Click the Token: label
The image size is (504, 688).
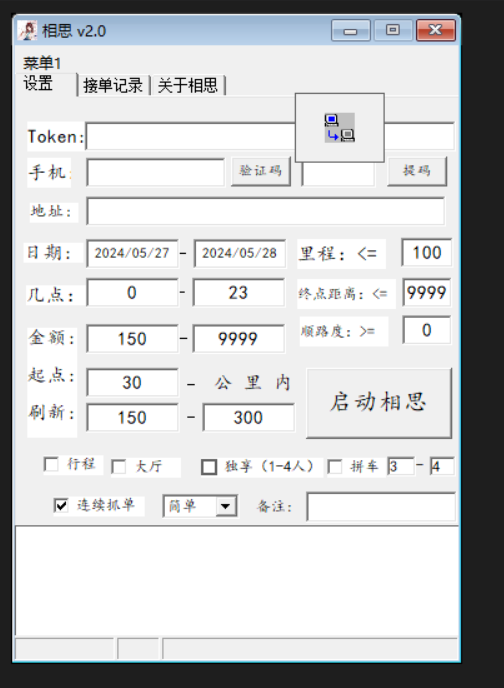55,136
